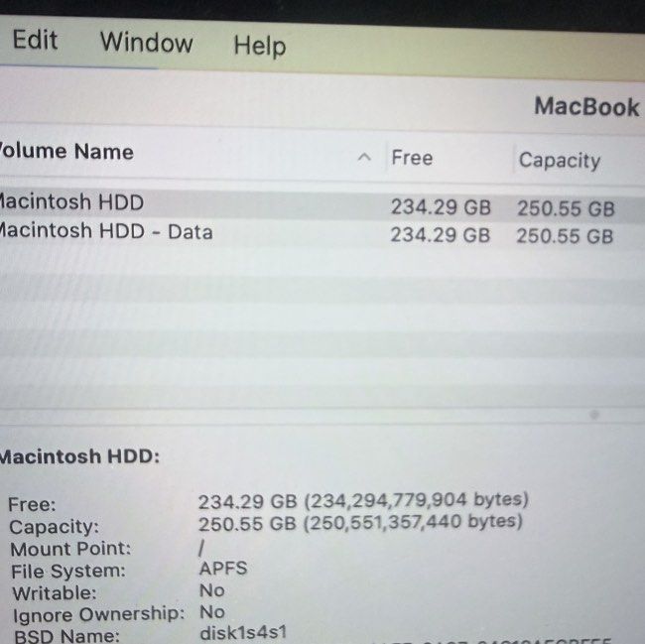Click the File System value APFS
Screen dimensions: 645x644
pos(223,569)
